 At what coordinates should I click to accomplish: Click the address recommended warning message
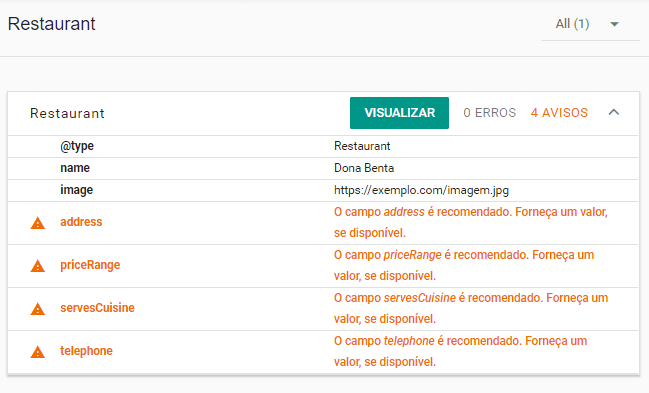(x=471, y=222)
